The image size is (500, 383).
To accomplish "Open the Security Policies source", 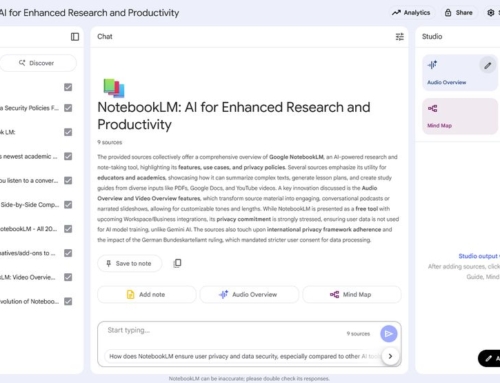I will click(29, 108).
